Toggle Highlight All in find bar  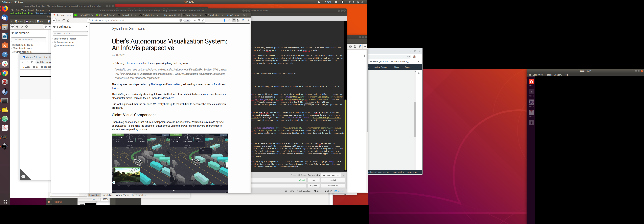94,195
